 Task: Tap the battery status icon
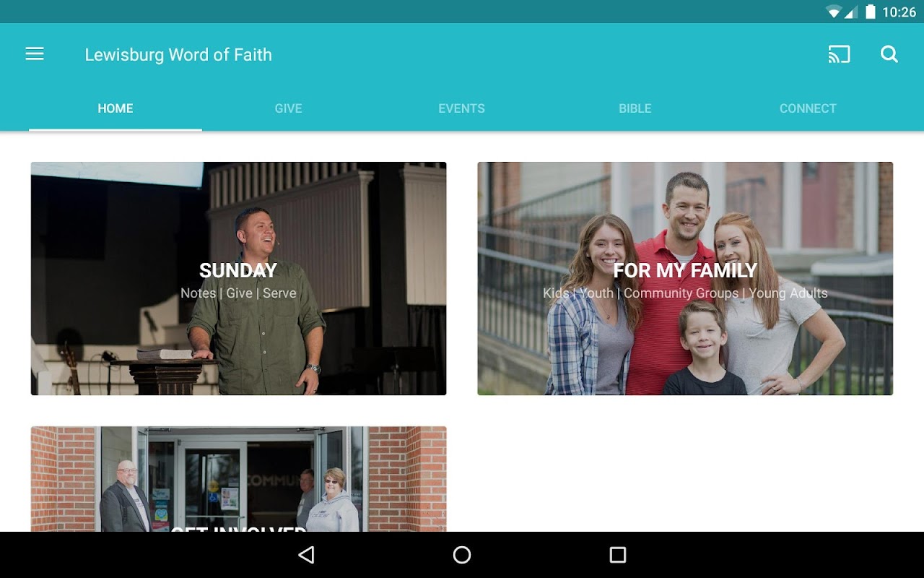pyautogui.click(x=871, y=12)
